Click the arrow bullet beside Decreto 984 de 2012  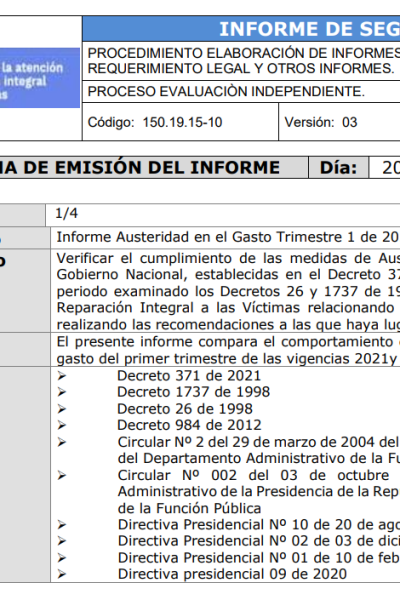pos(62,426)
